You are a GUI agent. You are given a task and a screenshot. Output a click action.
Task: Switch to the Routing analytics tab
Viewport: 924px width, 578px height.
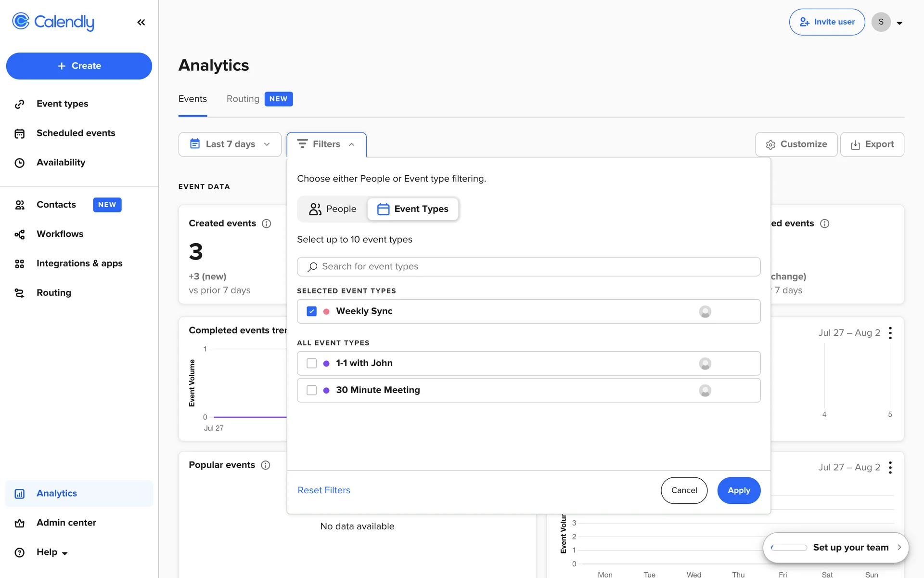point(243,99)
